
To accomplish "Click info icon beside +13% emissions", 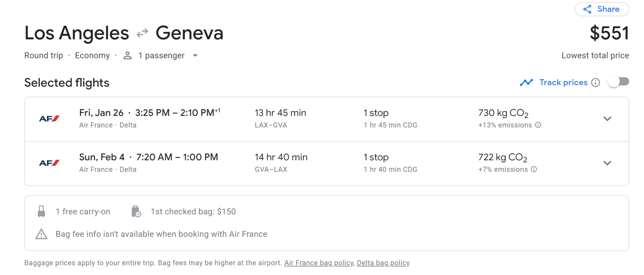I will click(538, 125).
